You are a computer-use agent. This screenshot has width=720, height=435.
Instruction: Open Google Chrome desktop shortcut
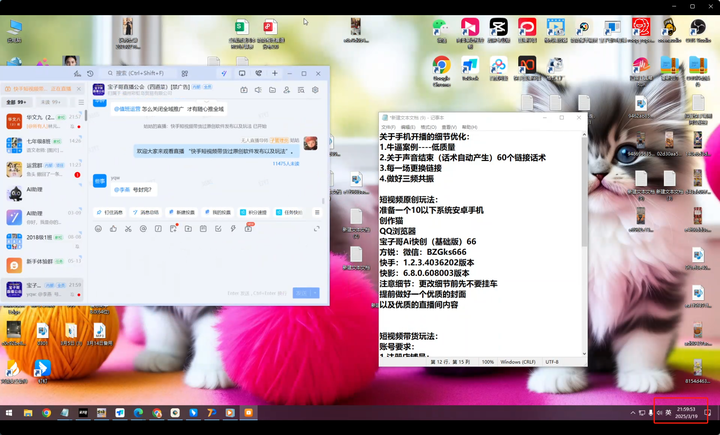pos(441,66)
